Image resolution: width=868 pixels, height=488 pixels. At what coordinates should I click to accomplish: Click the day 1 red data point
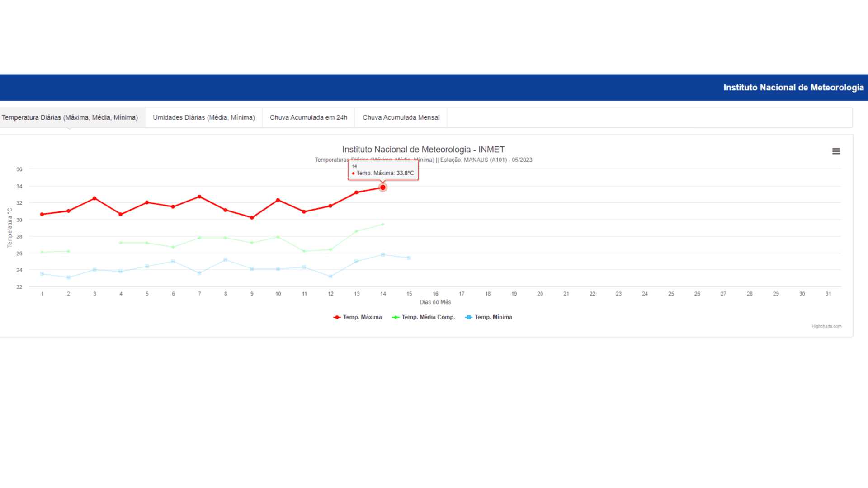click(x=42, y=214)
